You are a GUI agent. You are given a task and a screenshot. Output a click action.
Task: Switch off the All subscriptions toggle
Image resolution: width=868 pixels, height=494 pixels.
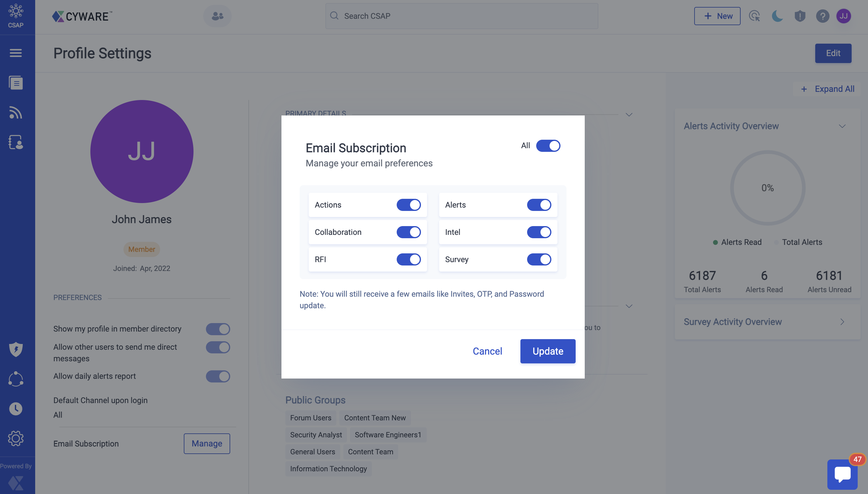pyautogui.click(x=548, y=146)
